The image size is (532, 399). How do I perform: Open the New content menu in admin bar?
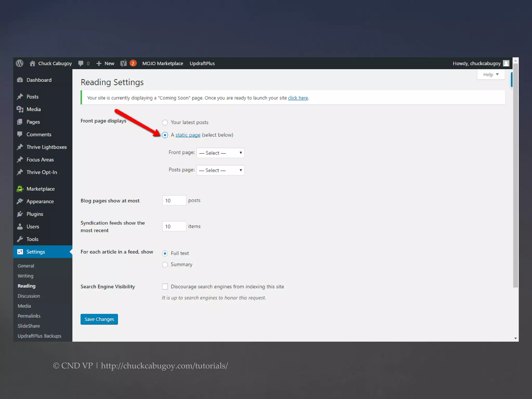(x=105, y=63)
